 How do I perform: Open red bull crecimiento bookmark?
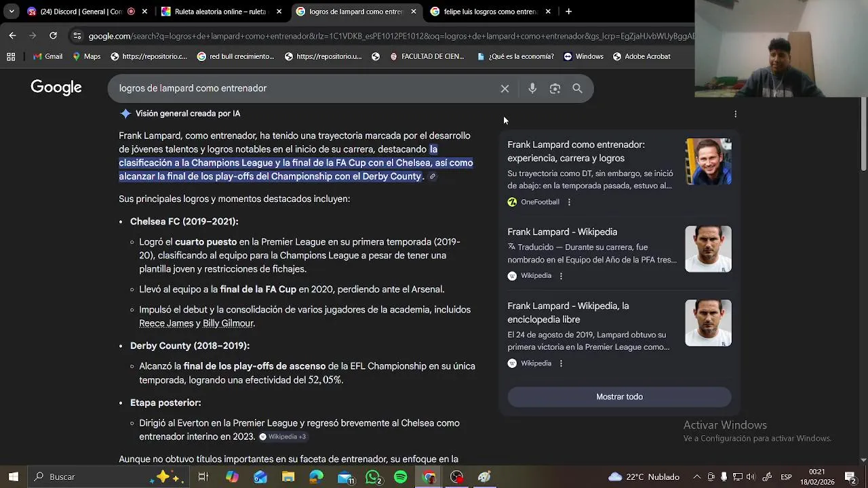[x=235, y=56]
